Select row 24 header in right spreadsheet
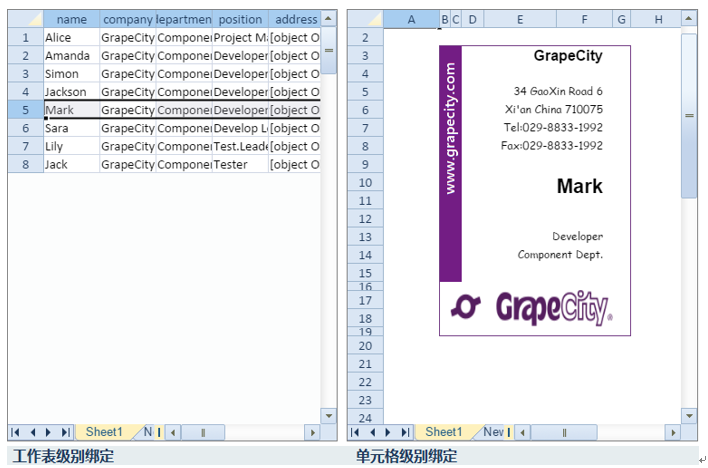Image resolution: width=708 pixels, height=468 pixels. click(x=365, y=417)
